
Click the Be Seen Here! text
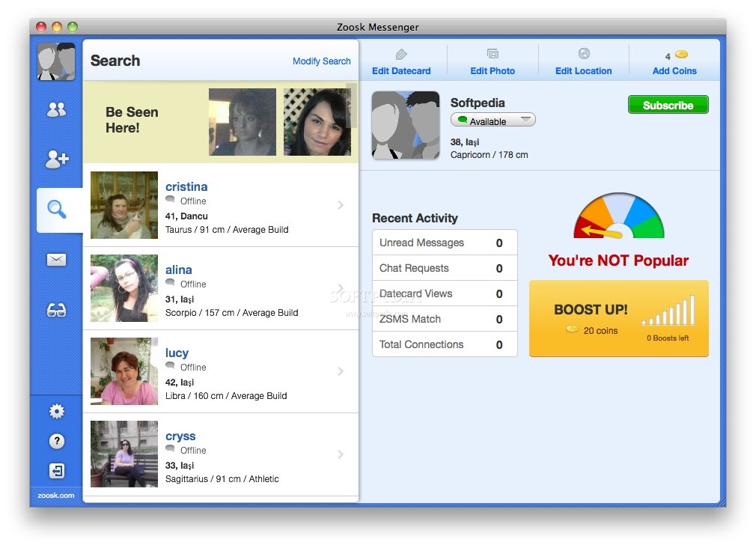tap(132, 120)
